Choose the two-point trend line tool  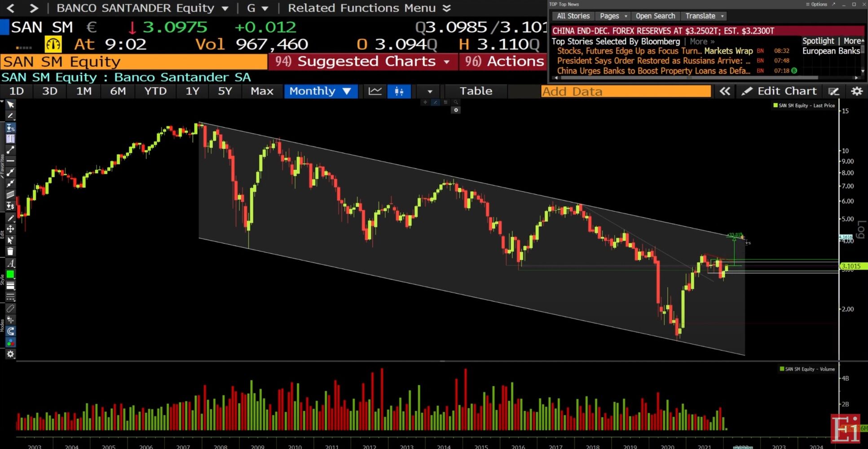pos(10,150)
